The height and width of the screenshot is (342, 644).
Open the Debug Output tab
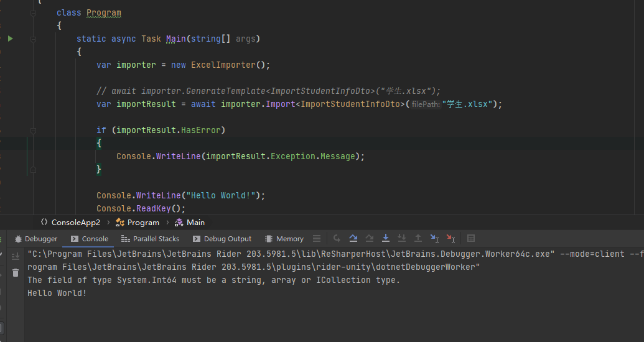(222, 239)
